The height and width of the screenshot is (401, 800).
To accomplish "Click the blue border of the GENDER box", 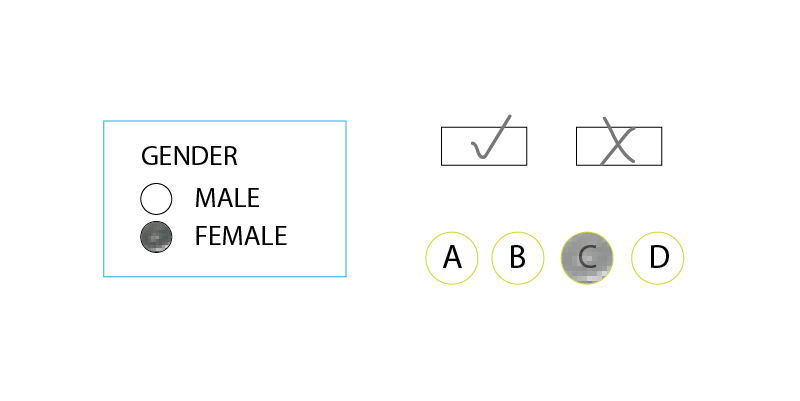I will (224, 121).
